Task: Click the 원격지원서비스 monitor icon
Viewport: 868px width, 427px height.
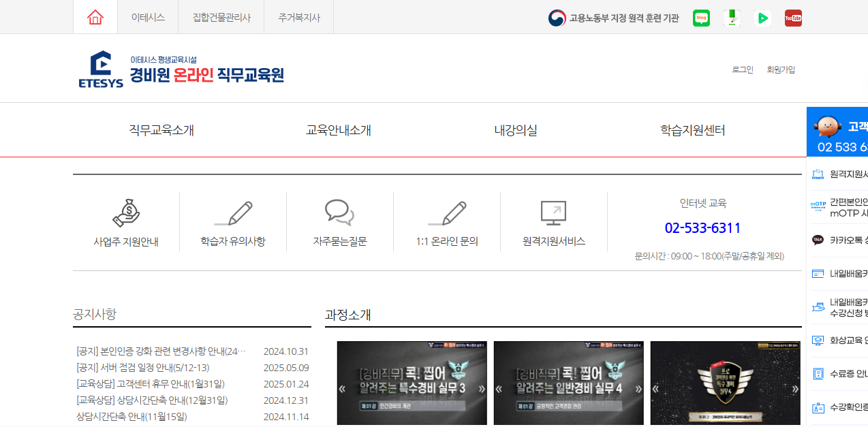Action: 554,213
